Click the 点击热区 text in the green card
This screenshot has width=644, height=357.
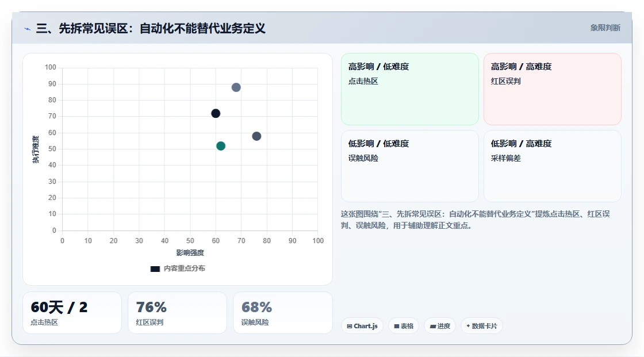point(363,81)
